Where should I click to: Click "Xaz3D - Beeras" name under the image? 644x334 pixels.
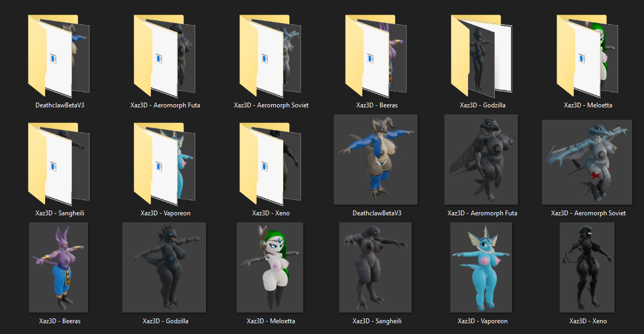click(60, 321)
